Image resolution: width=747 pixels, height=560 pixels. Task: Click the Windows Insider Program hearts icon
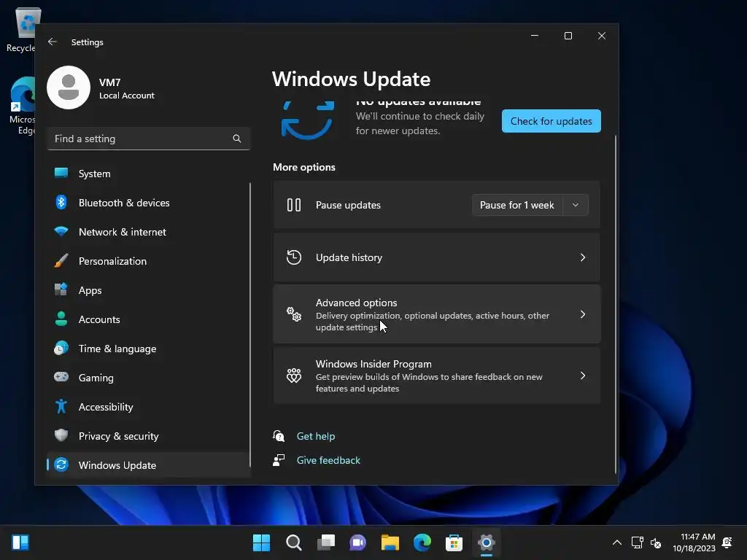tap(294, 376)
